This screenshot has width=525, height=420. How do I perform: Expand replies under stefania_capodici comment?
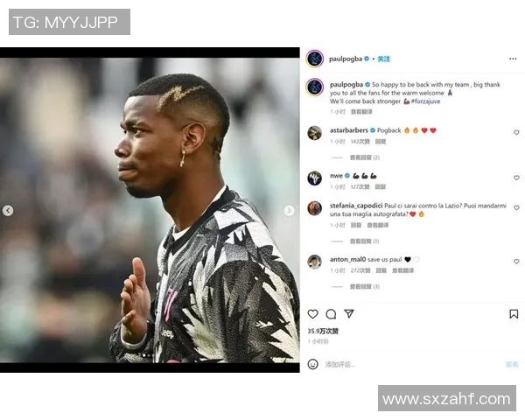pyautogui.click(x=364, y=241)
